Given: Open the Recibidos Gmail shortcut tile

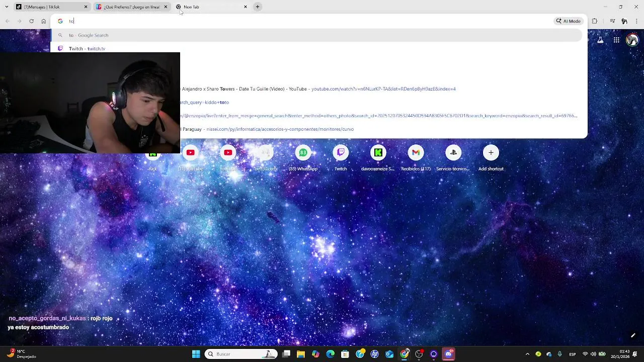Looking at the screenshot, I should pyautogui.click(x=416, y=158).
